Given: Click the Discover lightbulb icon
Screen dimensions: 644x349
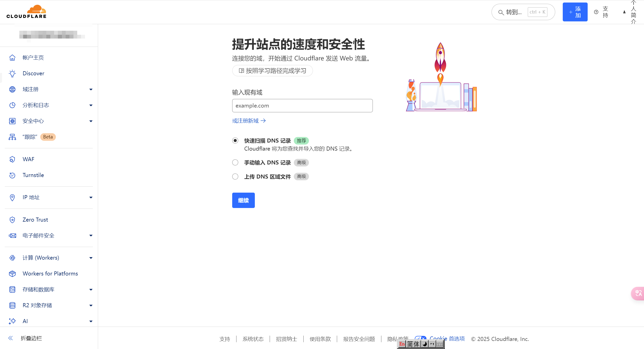Looking at the screenshot, I should tap(12, 74).
